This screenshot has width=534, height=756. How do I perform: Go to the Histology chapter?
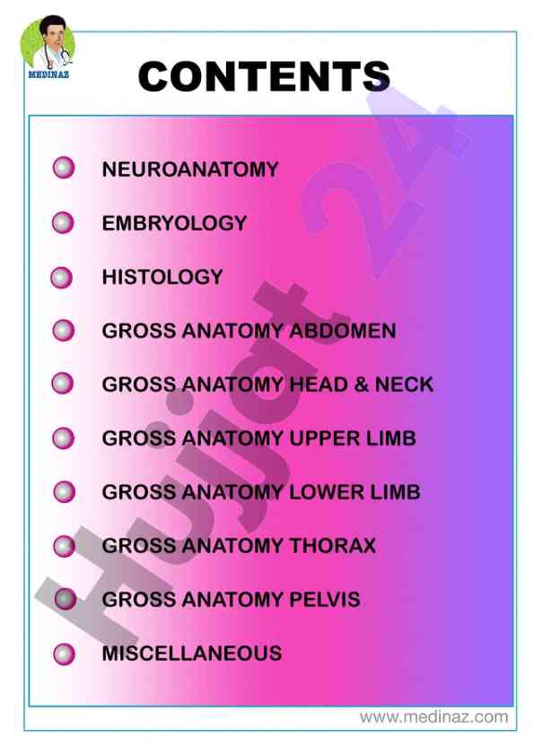[x=162, y=277]
